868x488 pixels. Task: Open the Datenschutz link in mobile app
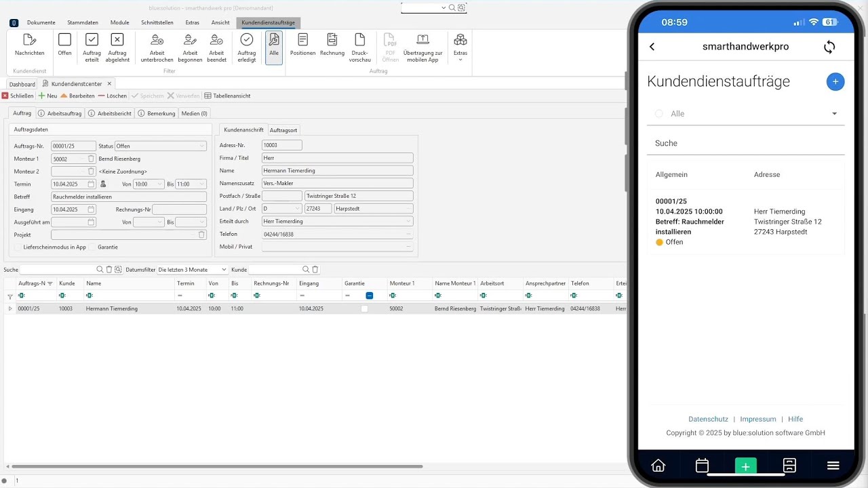[708, 420]
